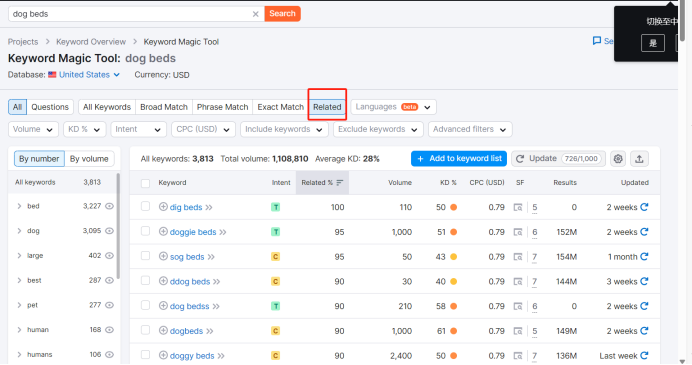692x365 pixels.
Task: Clear the search box text
Action: coord(256,14)
